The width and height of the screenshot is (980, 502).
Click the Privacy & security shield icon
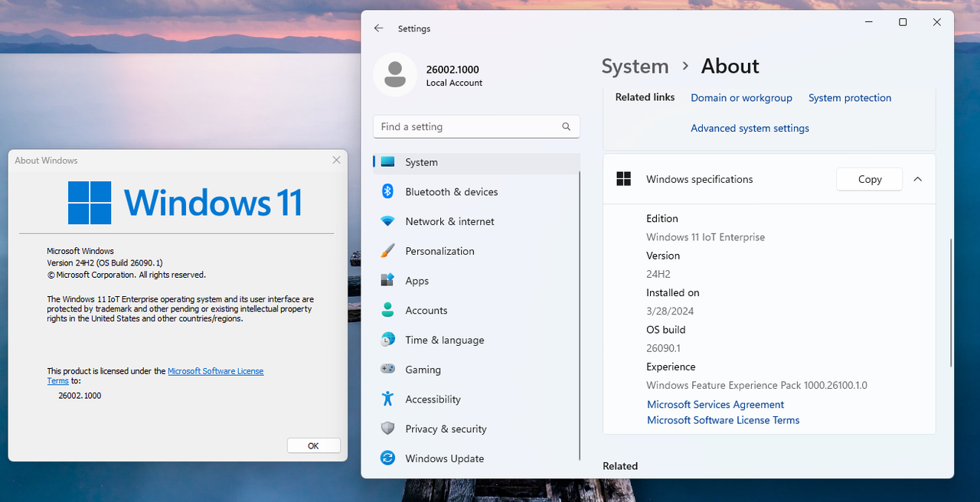point(387,429)
